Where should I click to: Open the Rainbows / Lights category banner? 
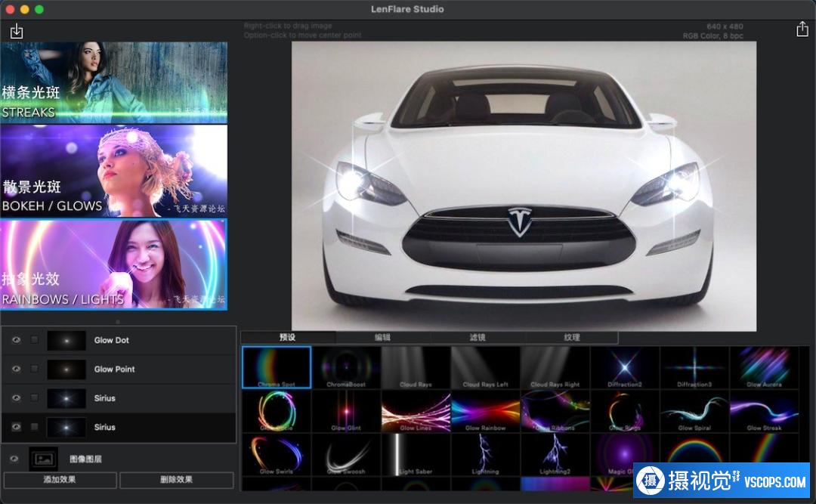113,264
